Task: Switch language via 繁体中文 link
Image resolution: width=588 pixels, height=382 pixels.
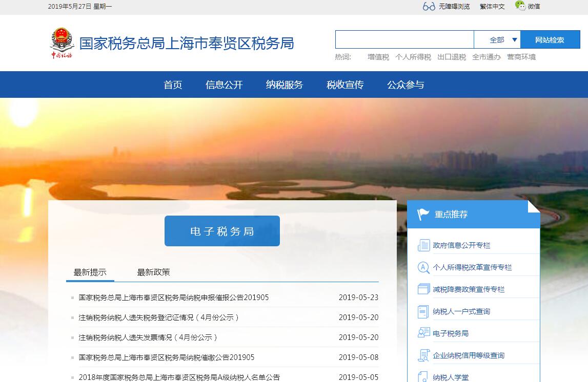Action: point(492,7)
